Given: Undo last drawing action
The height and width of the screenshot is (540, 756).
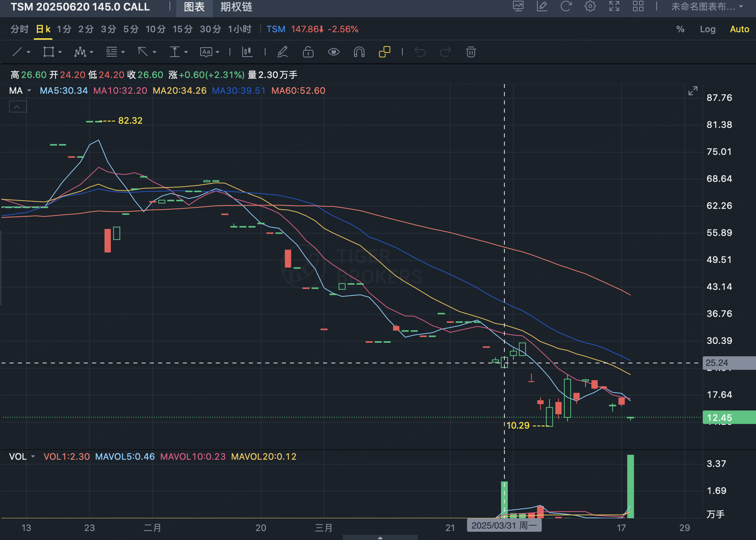Looking at the screenshot, I should click(420, 52).
